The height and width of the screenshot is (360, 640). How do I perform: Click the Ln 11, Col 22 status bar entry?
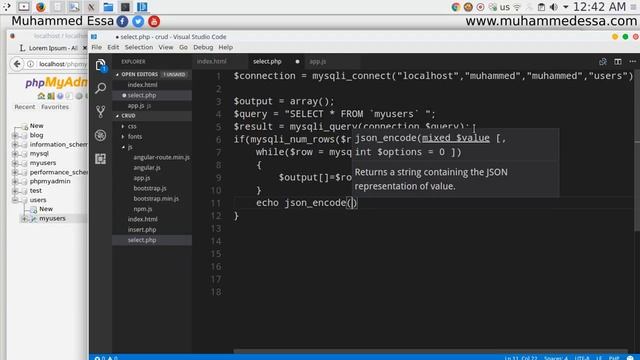(520, 358)
